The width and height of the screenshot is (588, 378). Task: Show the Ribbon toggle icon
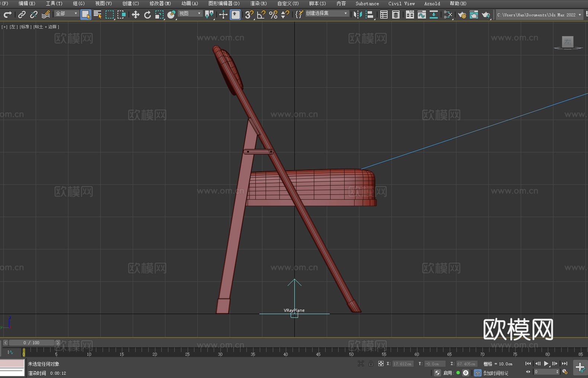410,14
